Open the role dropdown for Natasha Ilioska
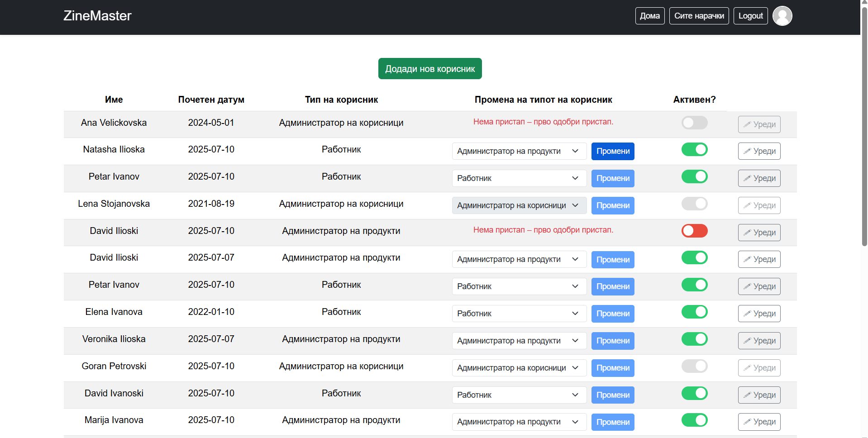The width and height of the screenshot is (868, 438). click(x=519, y=151)
